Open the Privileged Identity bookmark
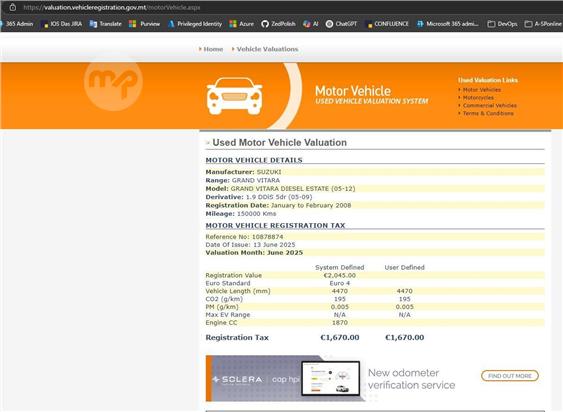The width and height of the screenshot is (563, 412). pyautogui.click(x=195, y=24)
